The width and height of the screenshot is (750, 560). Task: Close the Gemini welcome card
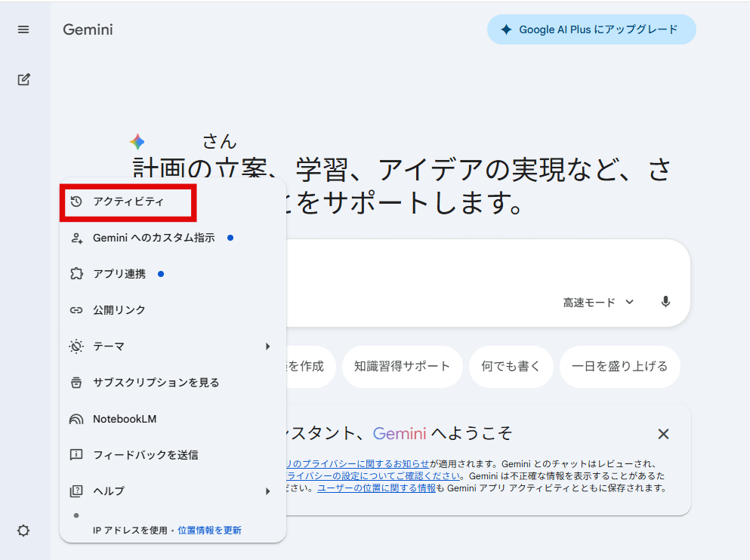[x=663, y=434]
